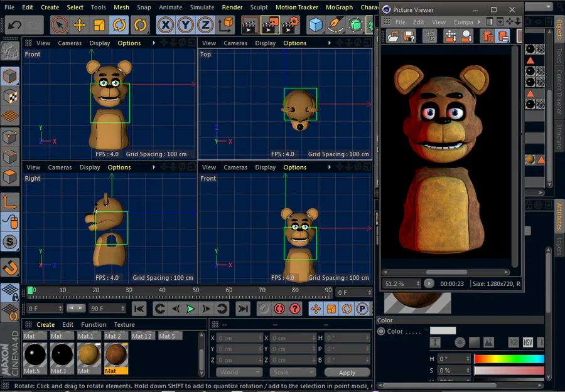Open Cameras menu in Top viewport

[235, 43]
